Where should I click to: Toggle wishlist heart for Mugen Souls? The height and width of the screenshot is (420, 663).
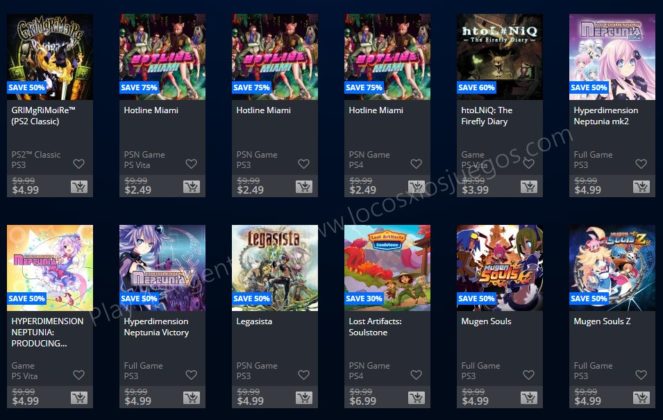point(529,375)
